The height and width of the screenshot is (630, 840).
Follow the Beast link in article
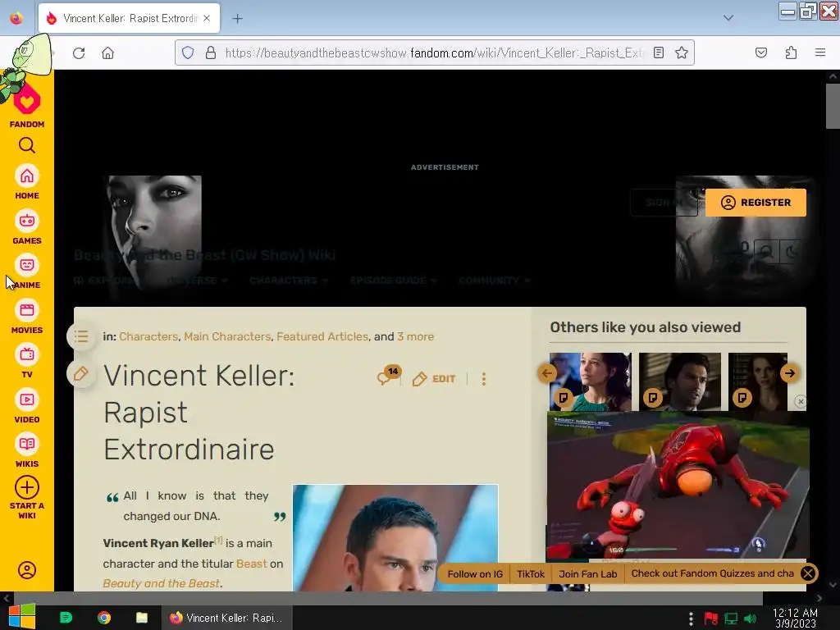[251, 564]
